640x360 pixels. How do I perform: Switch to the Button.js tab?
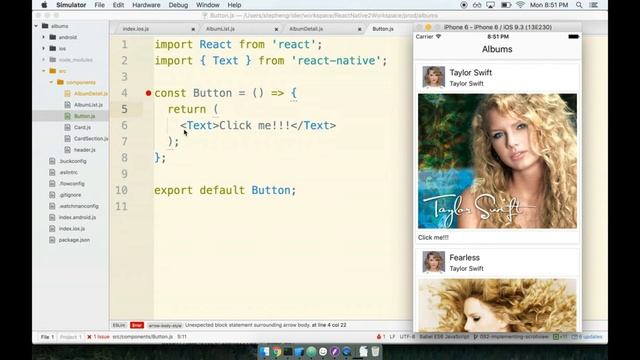point(383,29)
